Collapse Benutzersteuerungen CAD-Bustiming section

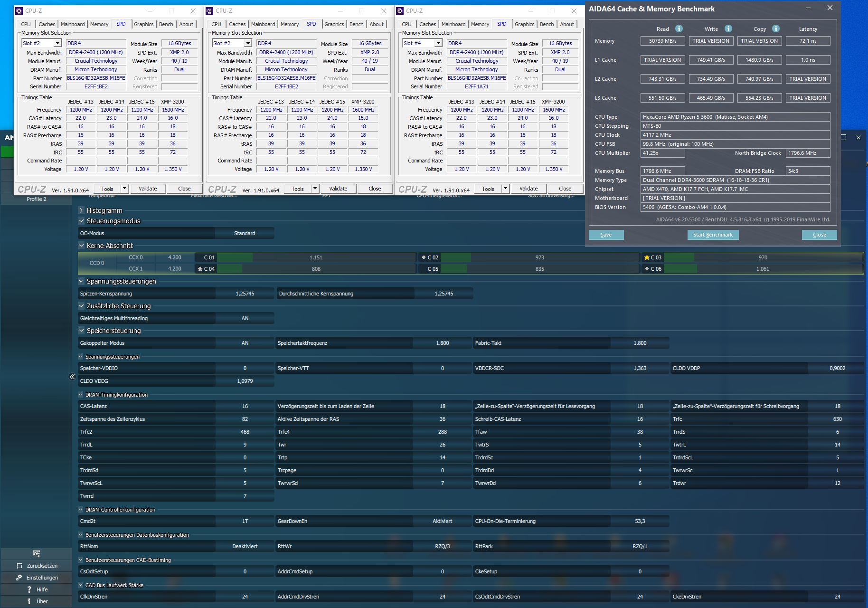(x=81, y=560)
